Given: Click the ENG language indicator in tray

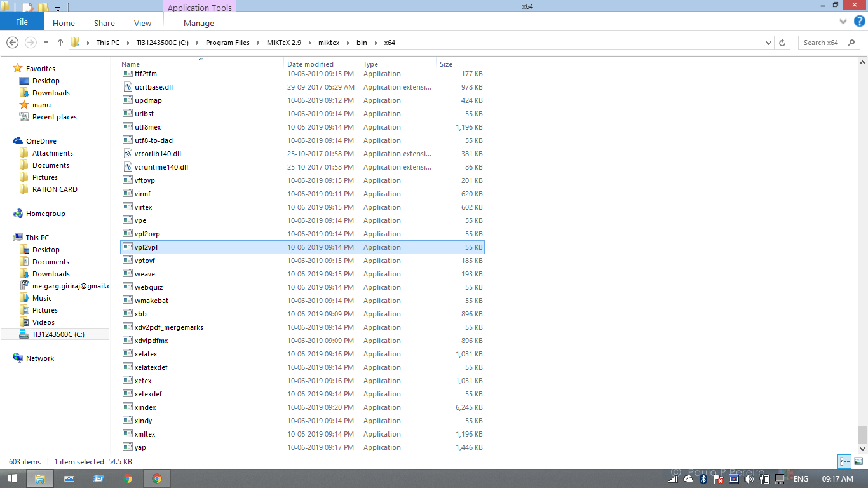Looking at the screenshot, I should click(801, 479).
